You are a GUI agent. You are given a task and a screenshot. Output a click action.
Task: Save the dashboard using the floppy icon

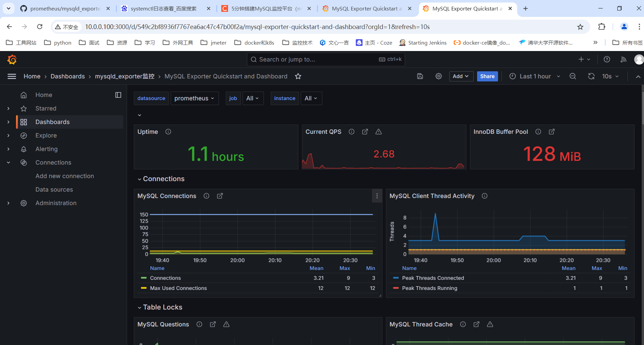[x=420, y=76]
